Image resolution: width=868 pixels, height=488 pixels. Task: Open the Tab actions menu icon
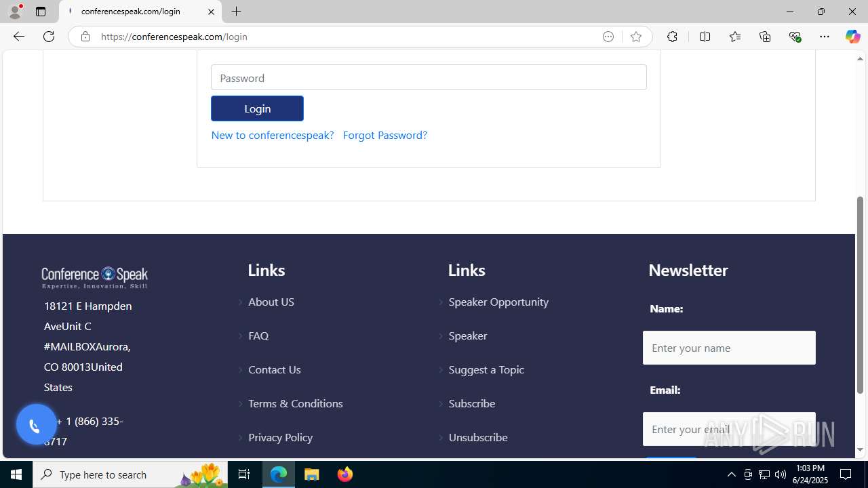[x=41, y=12]
